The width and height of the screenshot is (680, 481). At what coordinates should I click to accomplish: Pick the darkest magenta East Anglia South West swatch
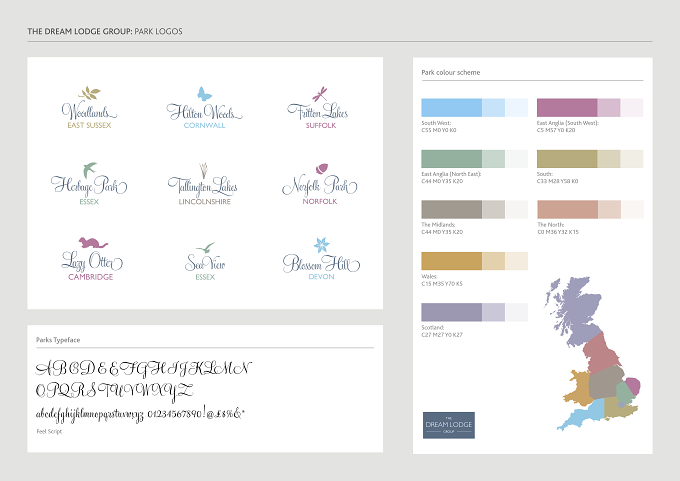point(567,108)
